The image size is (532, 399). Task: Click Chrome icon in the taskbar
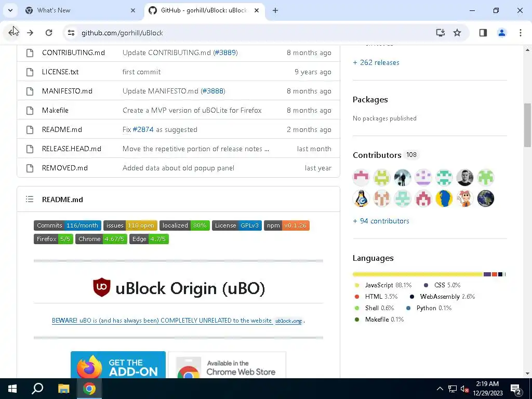tap(89, 389)
